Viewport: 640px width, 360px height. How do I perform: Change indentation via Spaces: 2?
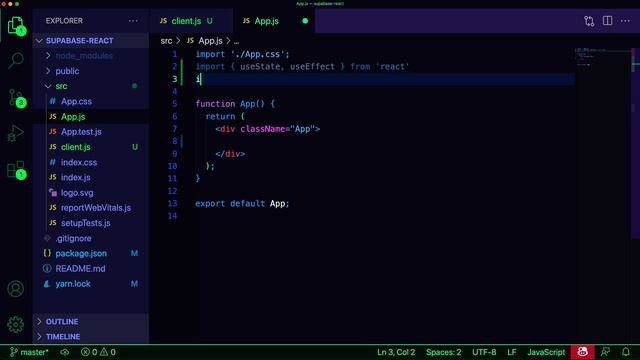(444, 352)
